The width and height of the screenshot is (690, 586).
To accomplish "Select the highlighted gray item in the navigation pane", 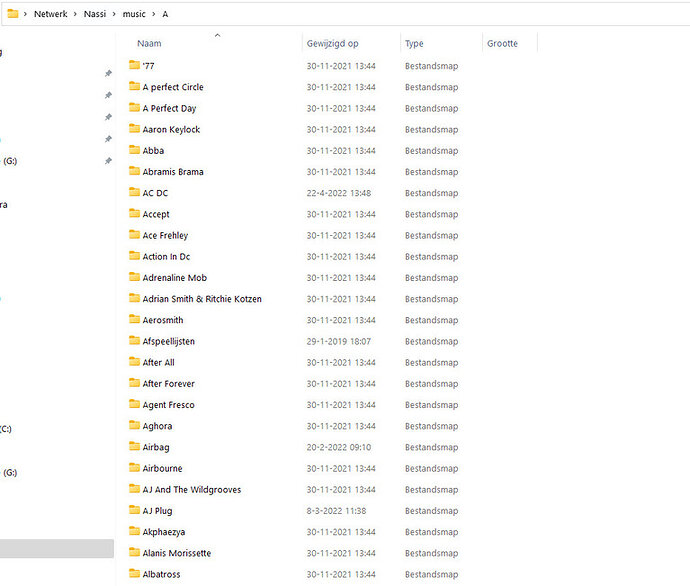I will point(57,549).
